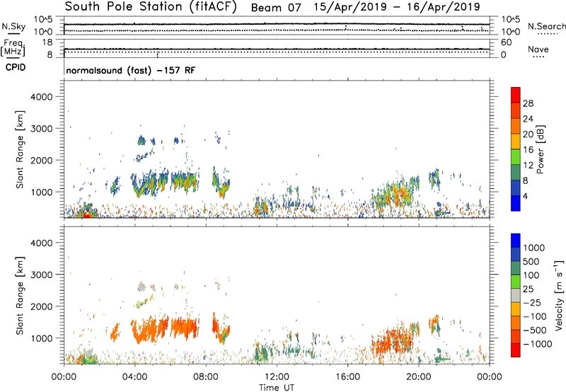Click the '10^5' tick on the N.Sky axis

(x=43, y=20)
